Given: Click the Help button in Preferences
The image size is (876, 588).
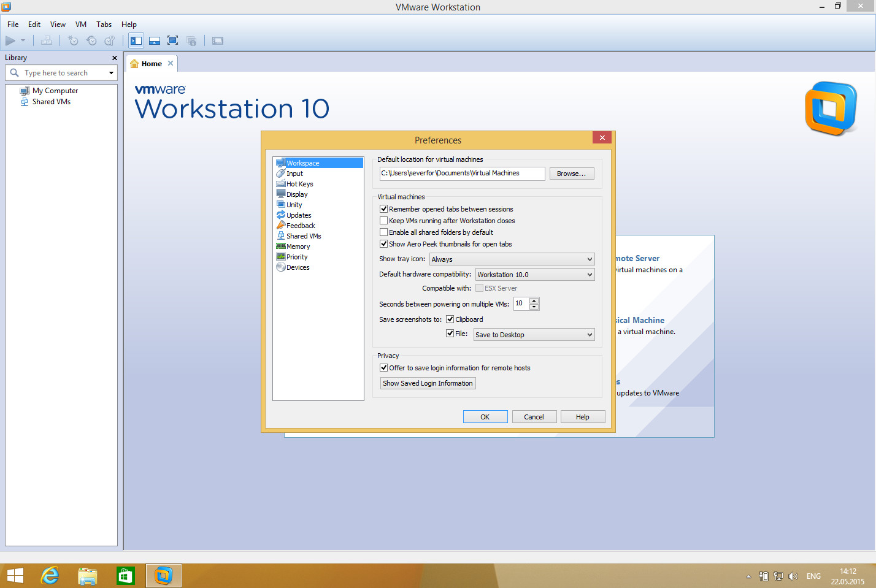Looking at the screenshot, I should point(583,417).
